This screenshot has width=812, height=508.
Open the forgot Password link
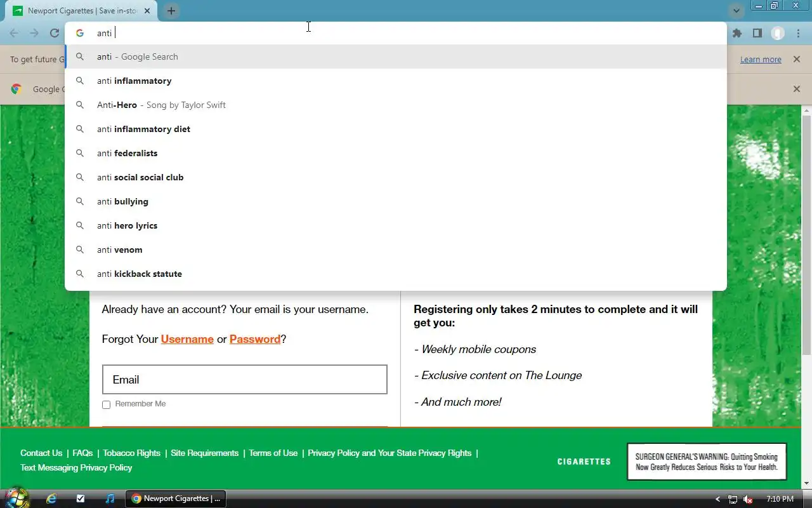[x=255, y=339]
